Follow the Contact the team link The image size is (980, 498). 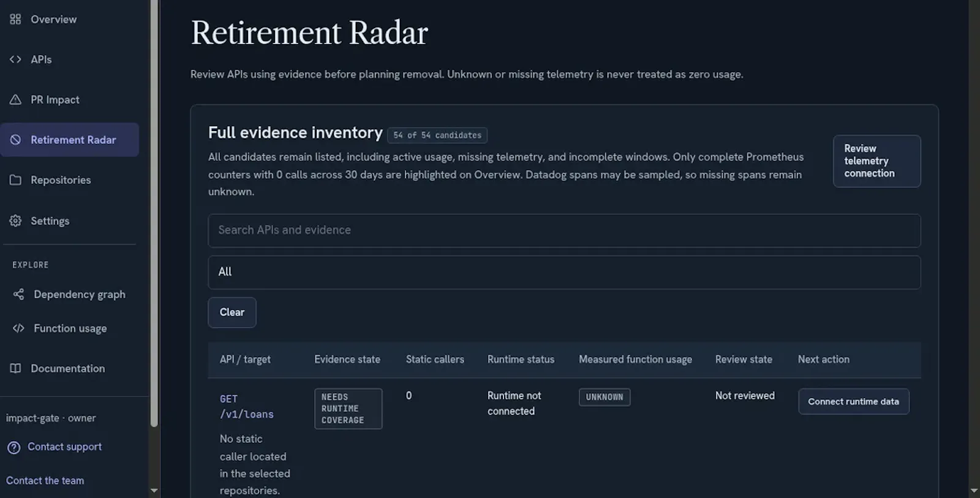tap(45, 481)
